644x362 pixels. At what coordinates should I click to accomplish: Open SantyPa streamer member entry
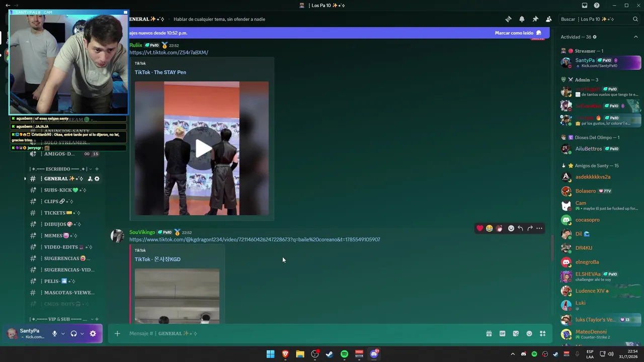(x=600, y=62)
